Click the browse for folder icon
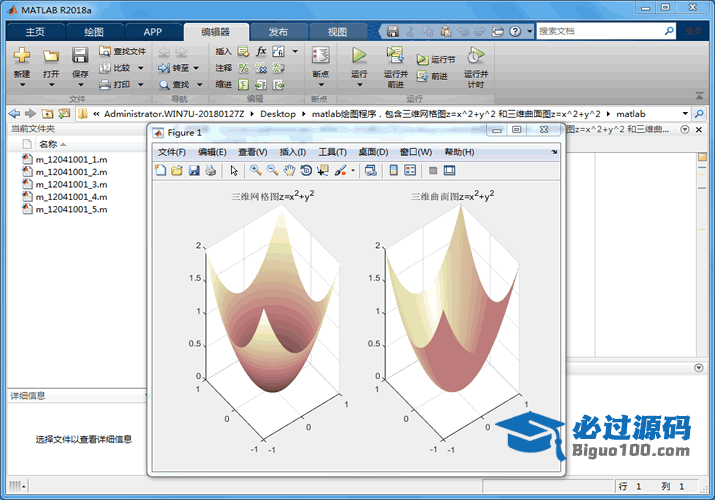Viewport: 715px width, 500px height. pos(64,113)
